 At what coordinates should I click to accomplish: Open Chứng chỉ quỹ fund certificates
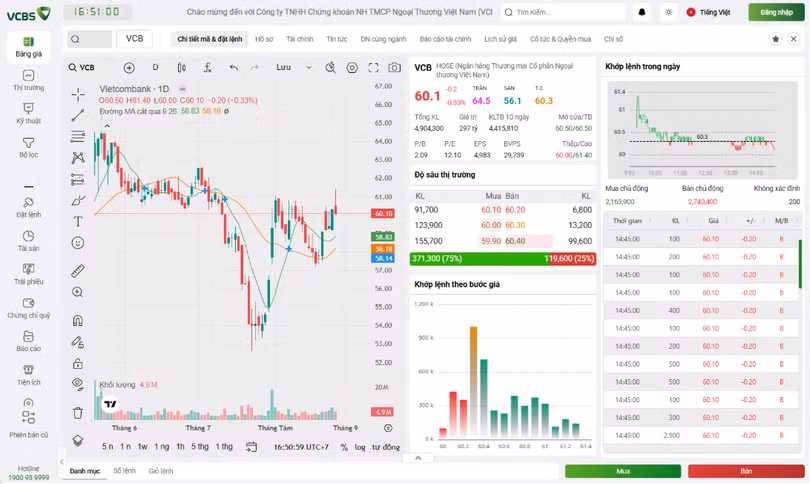(x=28, y=308)
